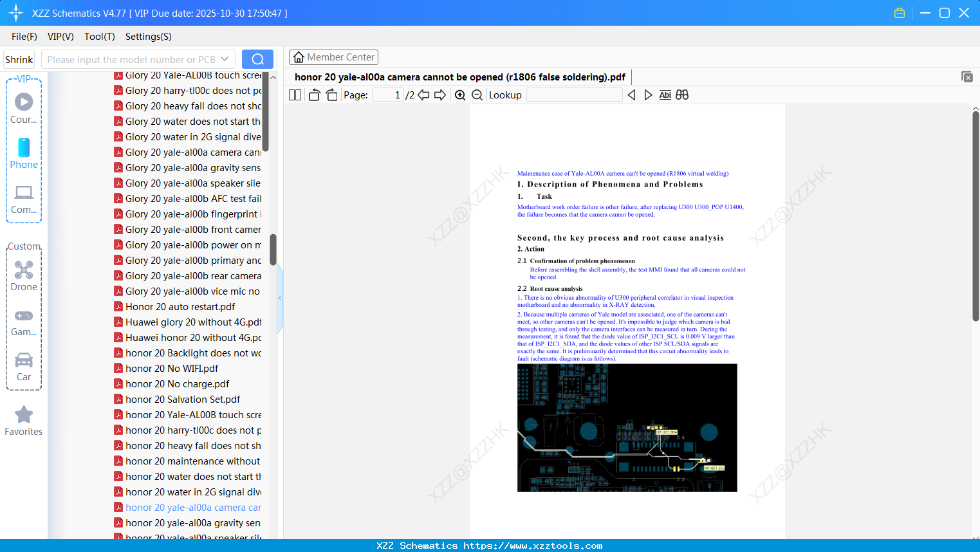The image size is (980, 552).
Task: Open the Settings(S) menu
Action: click(149, 37)
